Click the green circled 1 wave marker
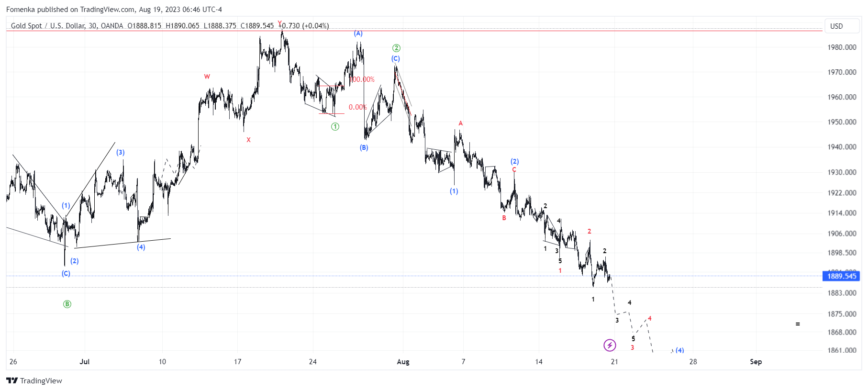Image resolution: width=868 pixels, height=391 pixels. coord(335,127)
